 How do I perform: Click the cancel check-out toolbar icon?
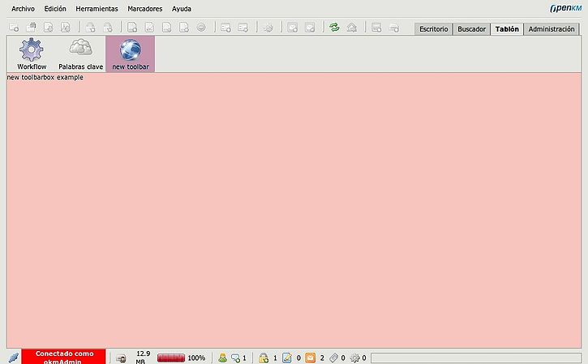184,28
